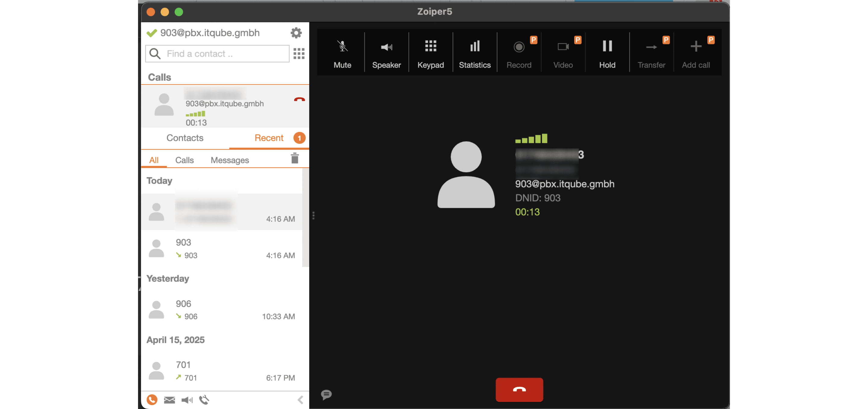Click the Add call plus icon
This screenshot has width=868, height=409.
pos(696,47)
